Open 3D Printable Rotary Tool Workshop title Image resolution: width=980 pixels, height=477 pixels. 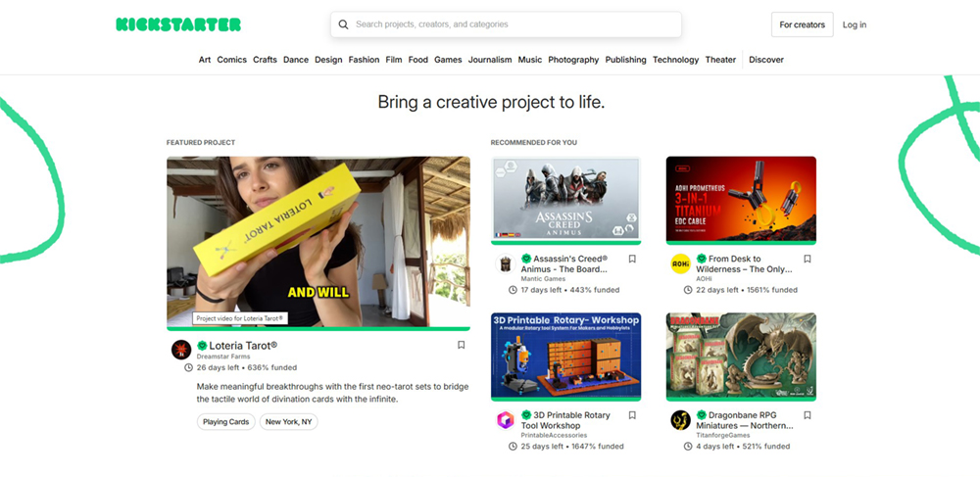tap(565, 420)
